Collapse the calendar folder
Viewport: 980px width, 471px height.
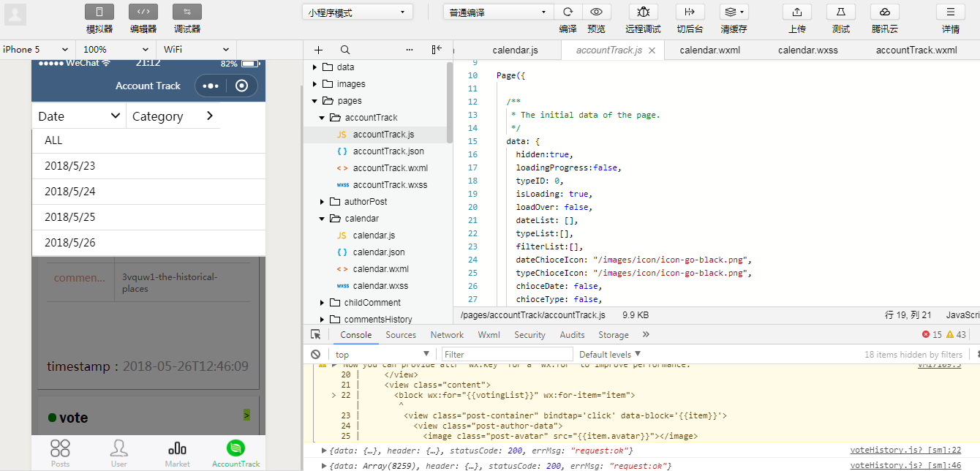tap(322, 219)
